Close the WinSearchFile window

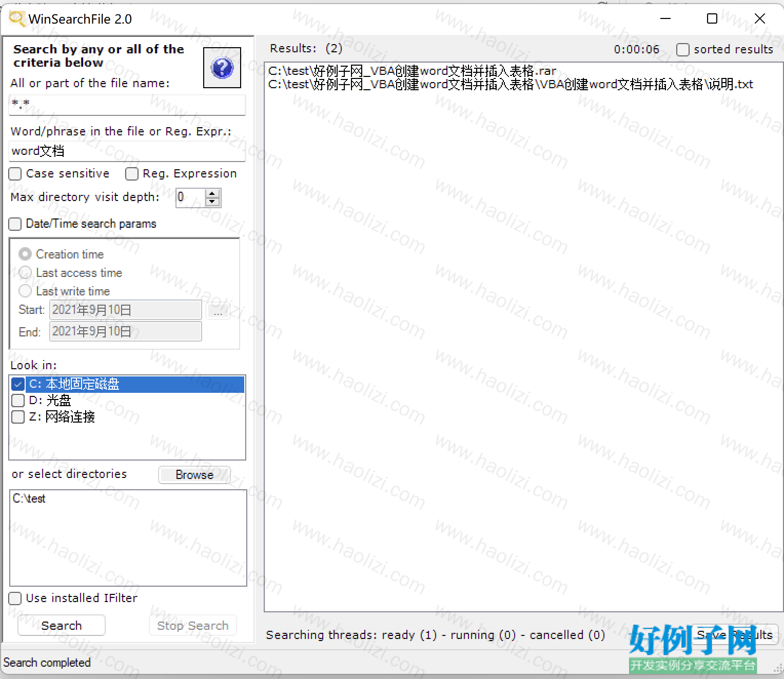(x=760, y=19)
